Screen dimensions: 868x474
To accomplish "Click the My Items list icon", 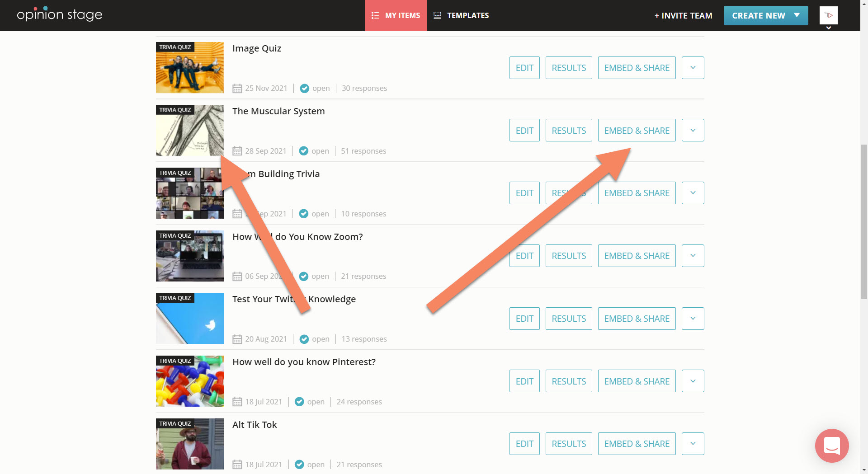I will [375, 15].
